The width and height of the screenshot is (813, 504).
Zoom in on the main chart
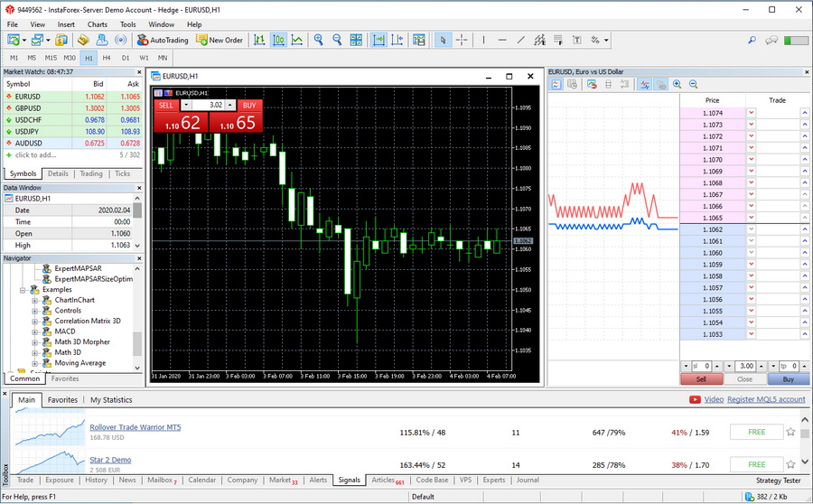point(318,40)
